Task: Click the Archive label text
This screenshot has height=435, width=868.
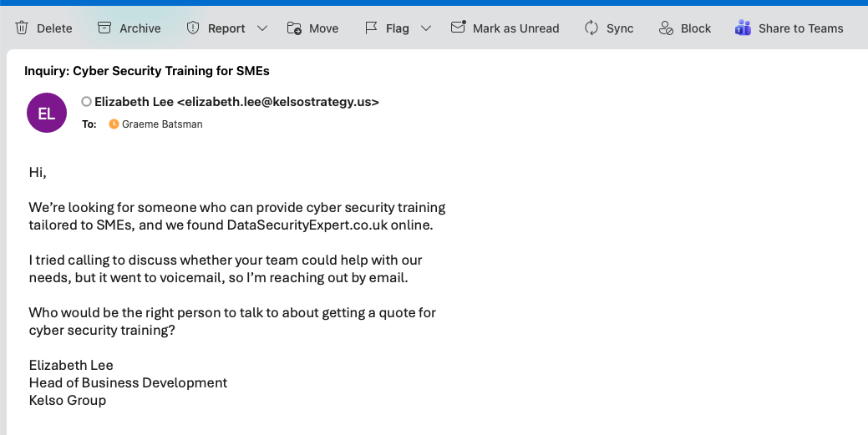Action: click(x=140, y=28)
